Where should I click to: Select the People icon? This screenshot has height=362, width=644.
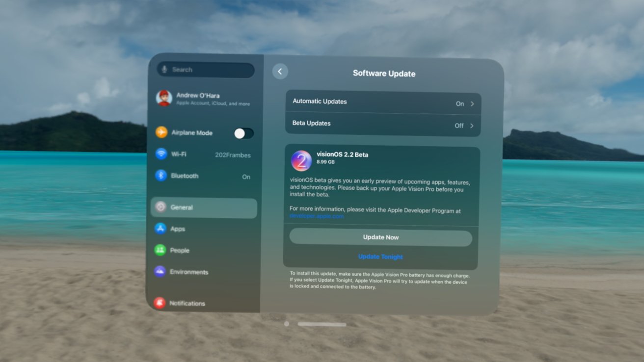tap(160, 250)
